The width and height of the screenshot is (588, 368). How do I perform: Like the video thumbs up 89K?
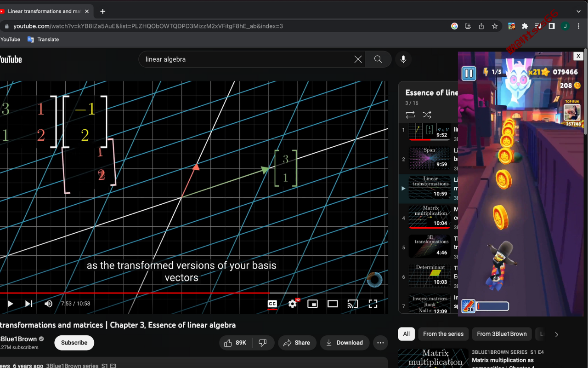(x=235, y=343)
